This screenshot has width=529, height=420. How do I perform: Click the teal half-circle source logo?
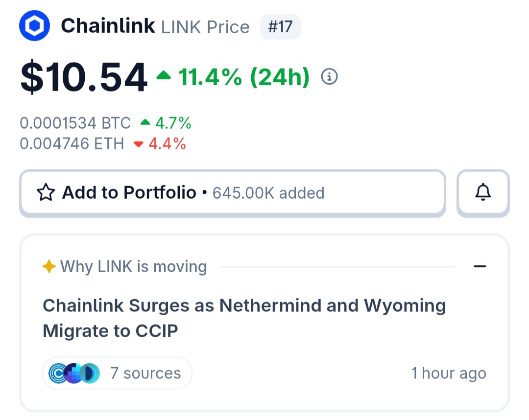point(90,373)
